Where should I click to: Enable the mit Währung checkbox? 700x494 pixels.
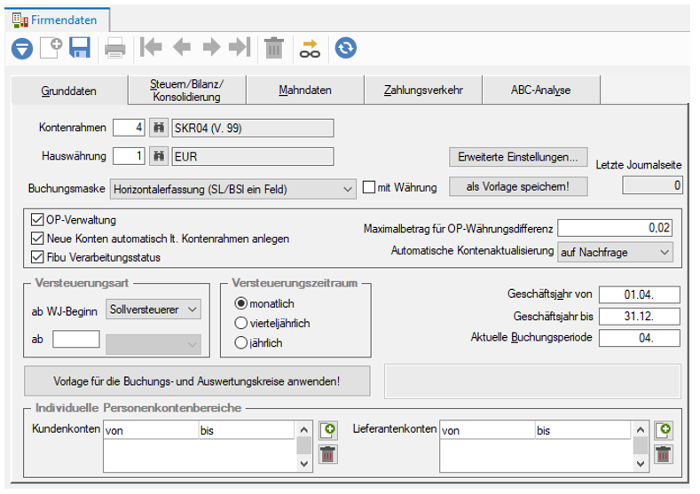pyautogui.click(x=369, y=187)
